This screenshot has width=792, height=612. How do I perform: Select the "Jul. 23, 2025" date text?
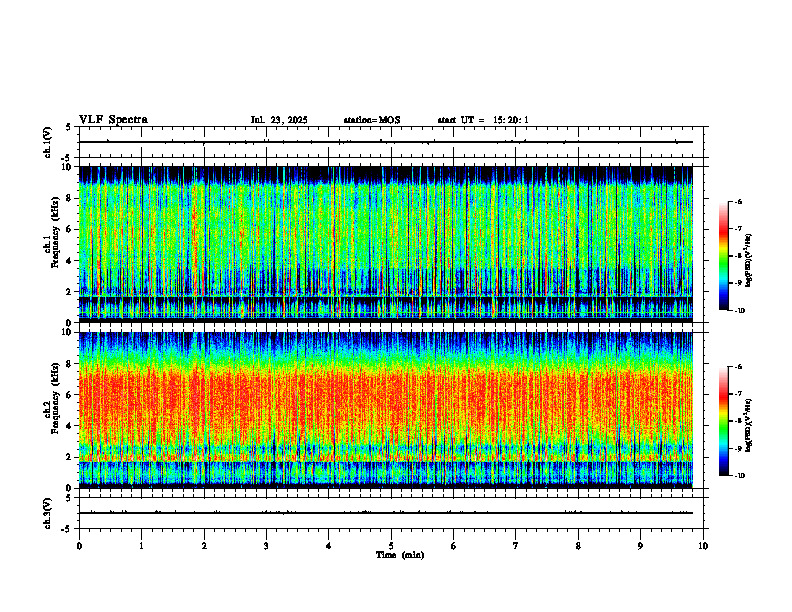pos(279,120)
